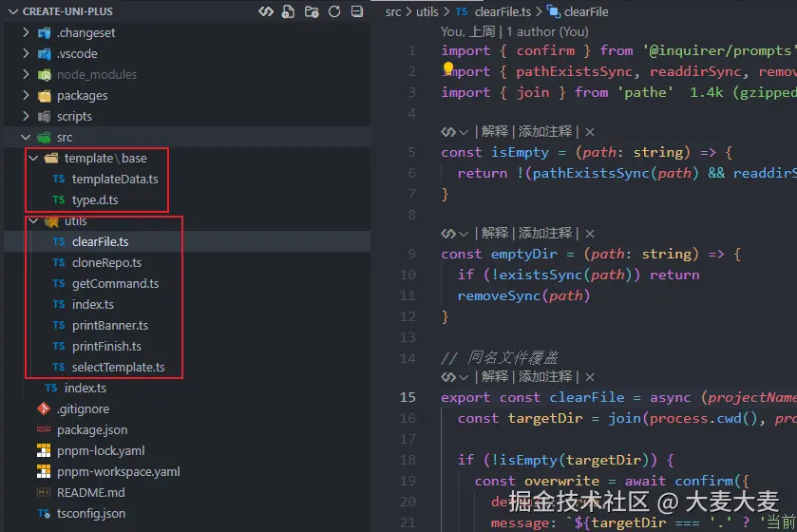Refresh the explorer with the refresh icon

pyautogui.click(x=334, y=11)
